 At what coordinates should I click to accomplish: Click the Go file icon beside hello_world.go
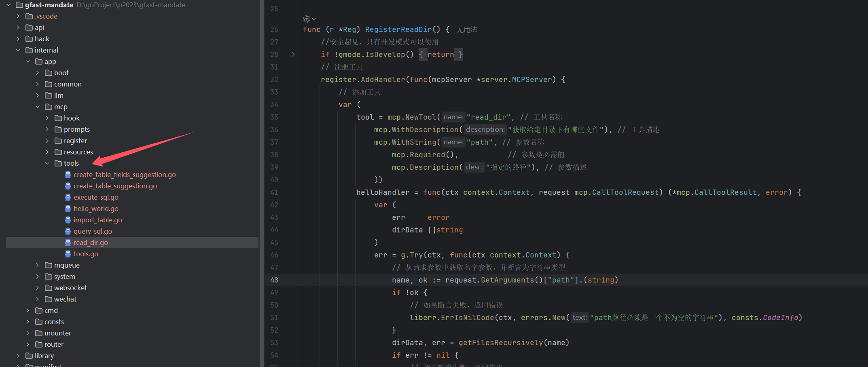click(68, 209)
